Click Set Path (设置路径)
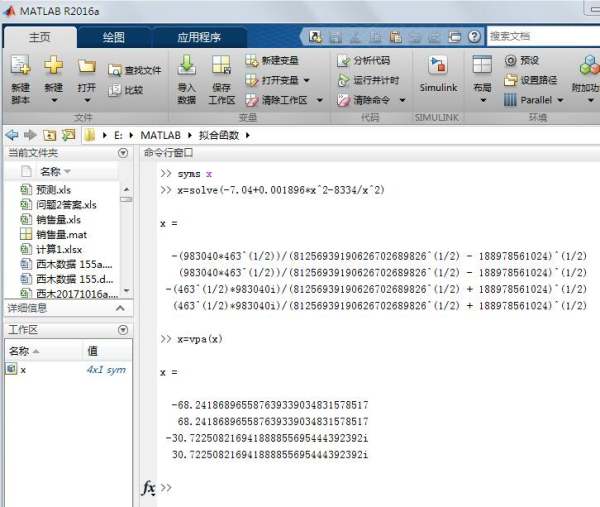The image size is (600, 507). (530, 80)
